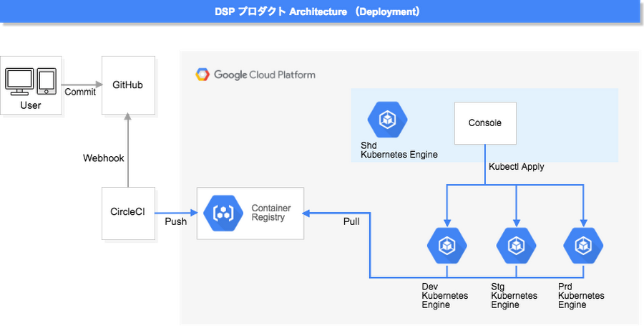Viewport: 644px width, 326px height.
Task: Click the desktop monitor icon in User box
Action: (19, 82)
